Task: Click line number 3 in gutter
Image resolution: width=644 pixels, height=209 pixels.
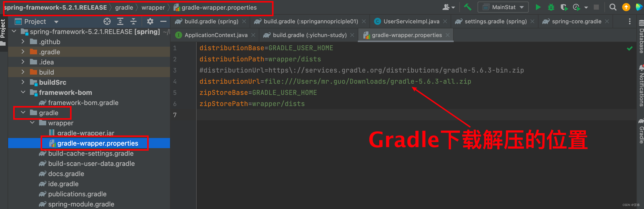Action: point(175,70)
